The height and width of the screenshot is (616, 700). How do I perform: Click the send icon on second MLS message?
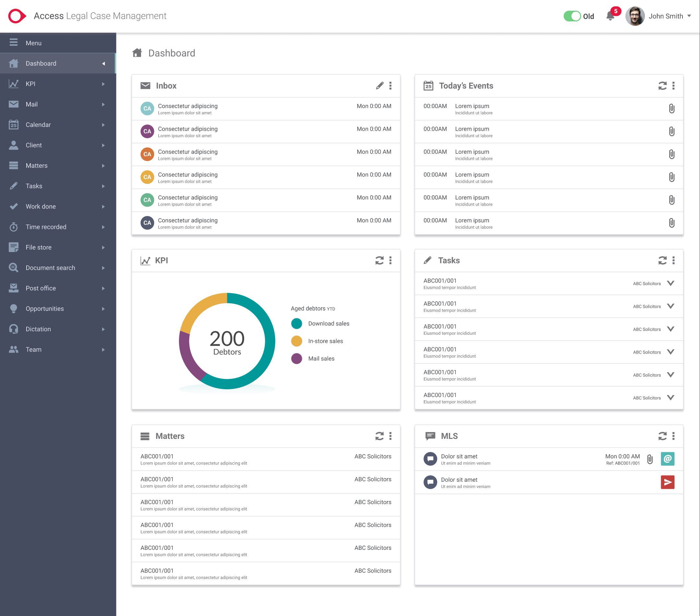click(667, 482)
